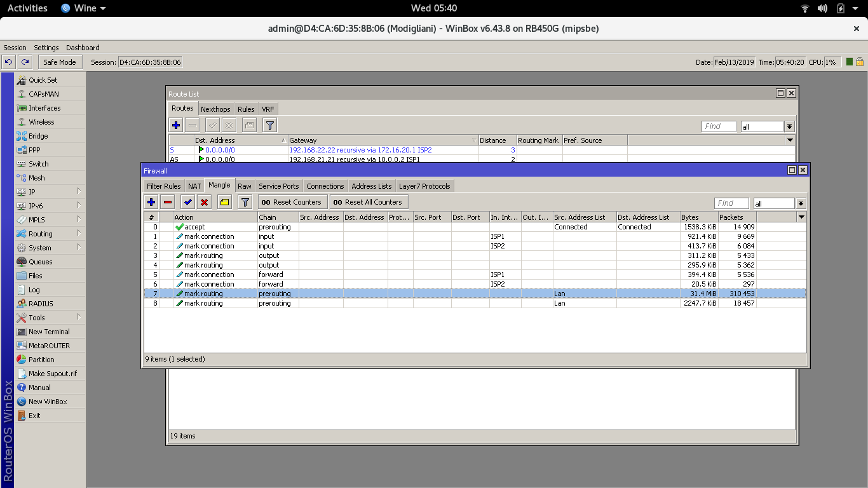Open Firewall 'all' chain dropdown

(x=801, y=203)
